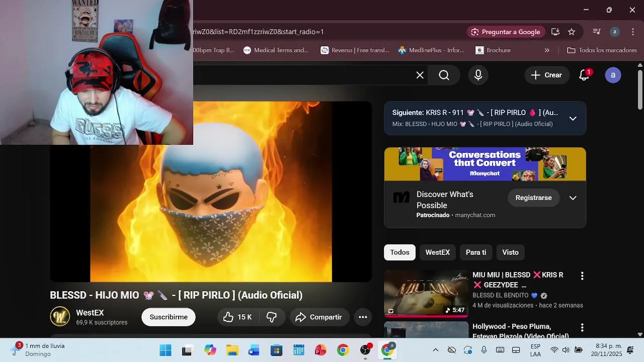
Task: Click the Compartir share button
Action: 319,317
